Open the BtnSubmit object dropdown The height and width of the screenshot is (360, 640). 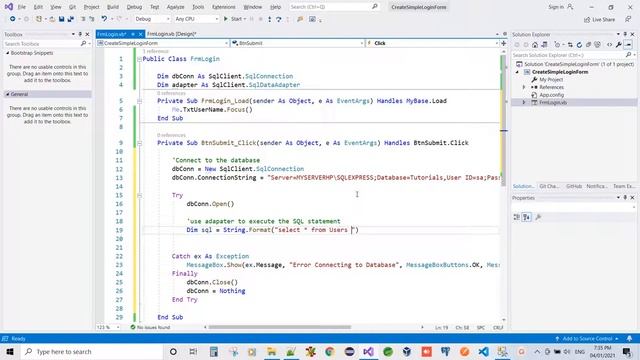[297, 43]
